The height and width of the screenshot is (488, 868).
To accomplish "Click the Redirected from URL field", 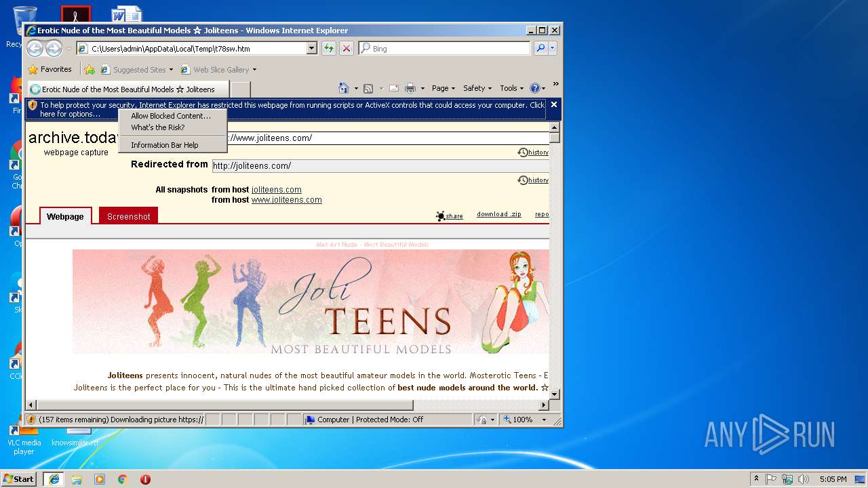I will pos(380,166).
